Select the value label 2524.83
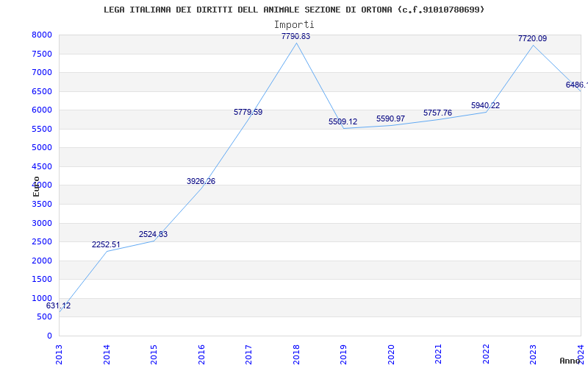The image size is (588, 368). (154, 234)
